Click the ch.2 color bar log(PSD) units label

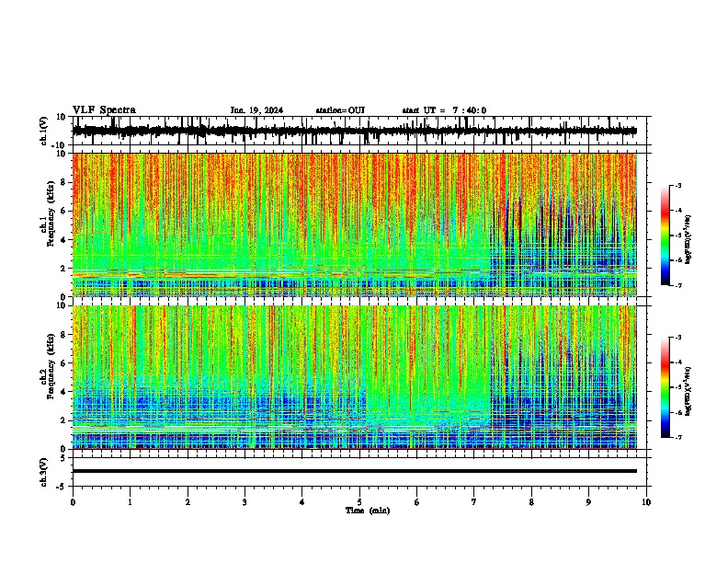pos(688,391)
